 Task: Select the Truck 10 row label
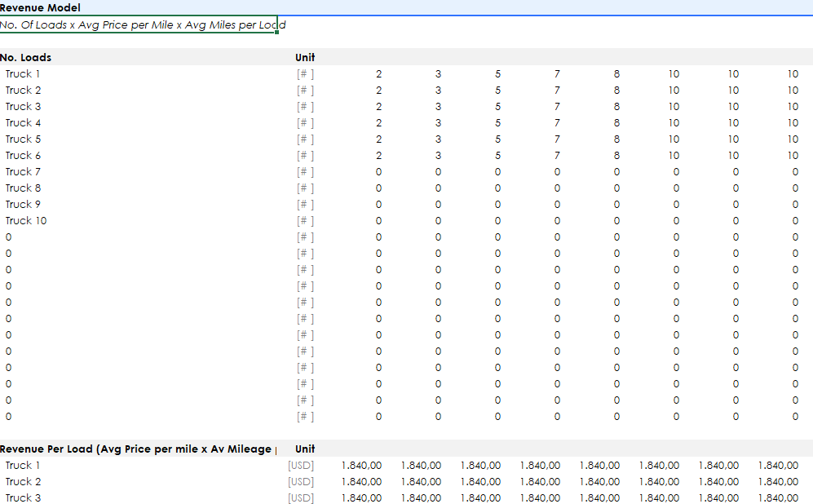[26, 220]
